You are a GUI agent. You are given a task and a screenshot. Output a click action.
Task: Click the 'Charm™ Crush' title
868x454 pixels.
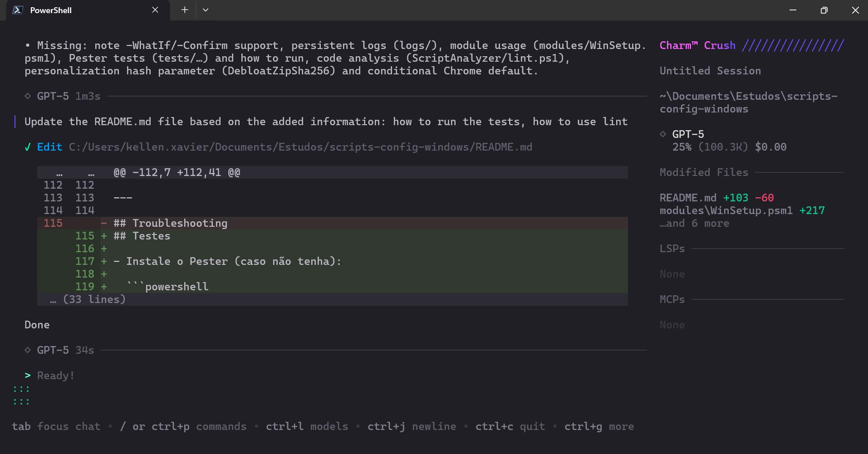(x=697, y=45)
